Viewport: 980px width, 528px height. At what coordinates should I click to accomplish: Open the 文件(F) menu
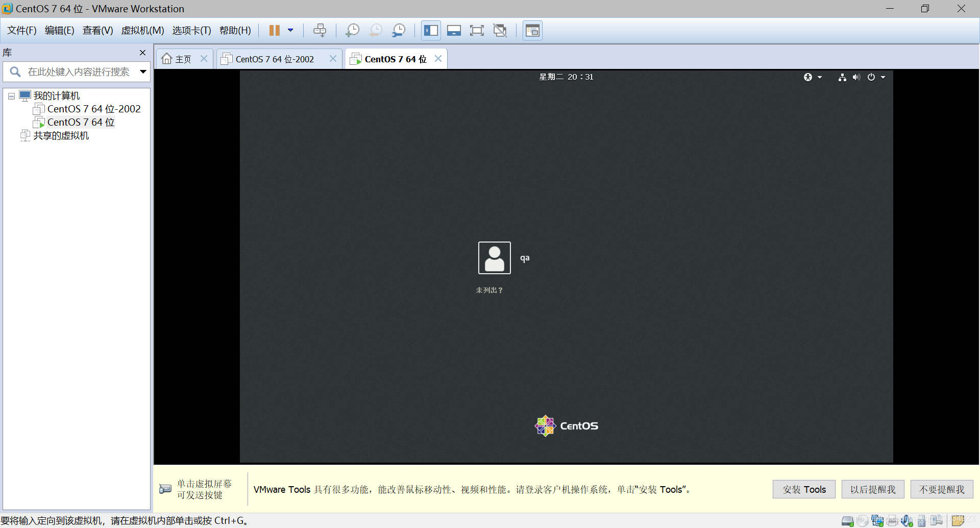22,31
